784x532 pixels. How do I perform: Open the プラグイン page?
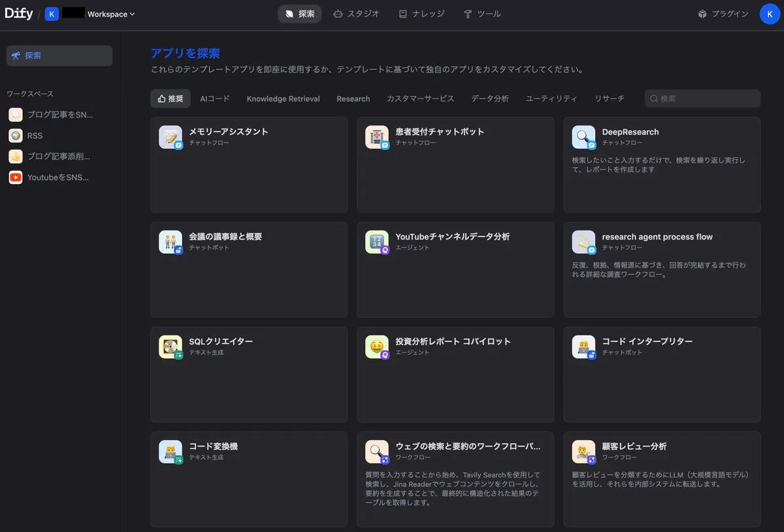pyautogui.click(x=723, y=14)
